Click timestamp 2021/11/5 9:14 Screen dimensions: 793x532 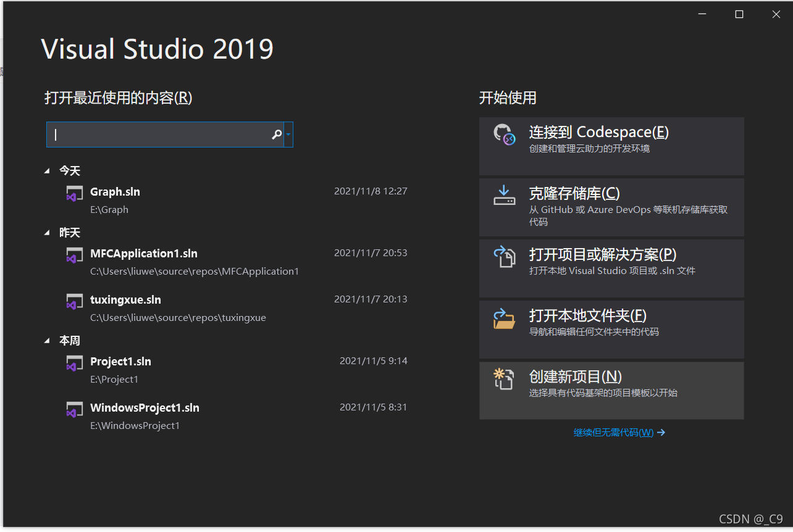click(x=374, y=361)
